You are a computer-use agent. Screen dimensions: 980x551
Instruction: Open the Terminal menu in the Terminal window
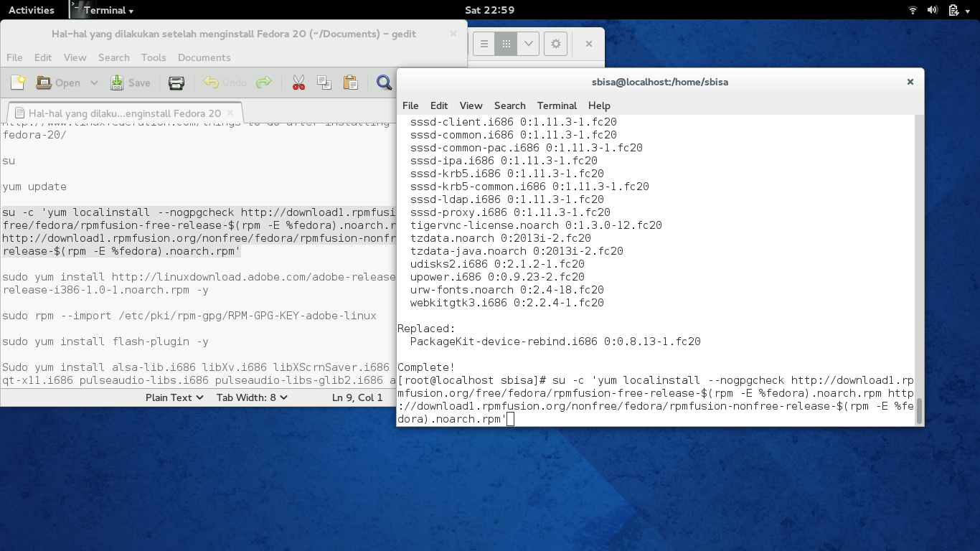coord(557,105)
